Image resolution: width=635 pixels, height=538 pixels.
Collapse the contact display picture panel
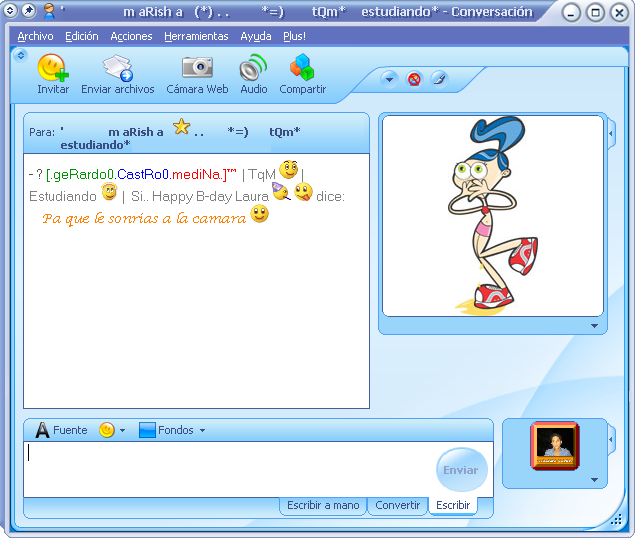612,134
